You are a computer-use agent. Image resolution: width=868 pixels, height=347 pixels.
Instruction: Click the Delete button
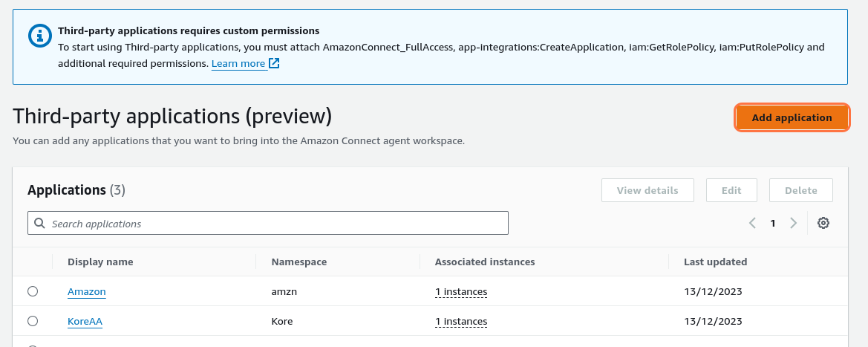pyautogui.click(x=800, y=190)
